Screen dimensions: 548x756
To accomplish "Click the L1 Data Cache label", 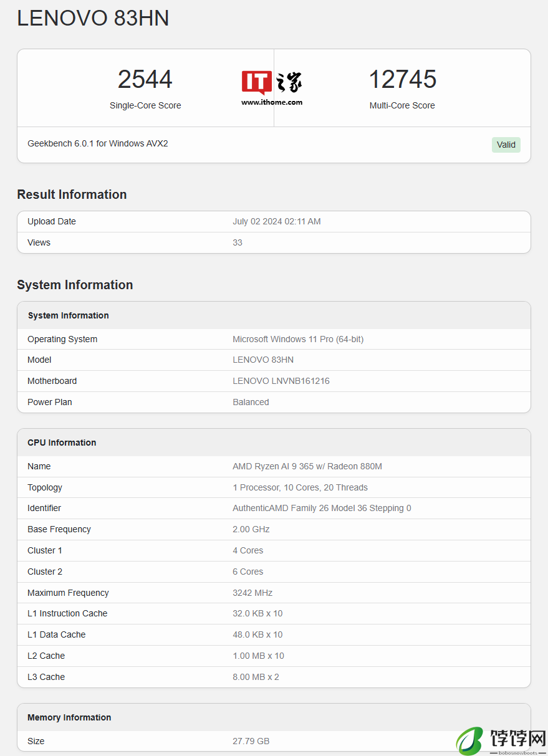I will [57, 634].
